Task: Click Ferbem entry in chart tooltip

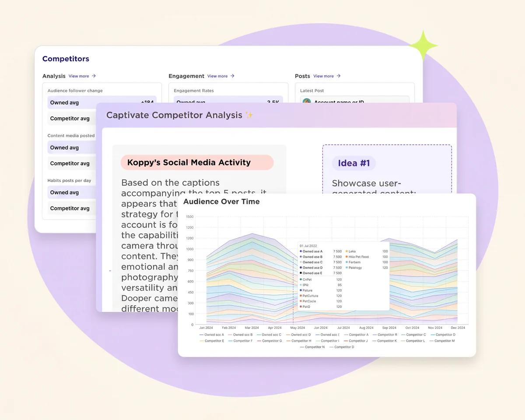Action: click(367, 262)
